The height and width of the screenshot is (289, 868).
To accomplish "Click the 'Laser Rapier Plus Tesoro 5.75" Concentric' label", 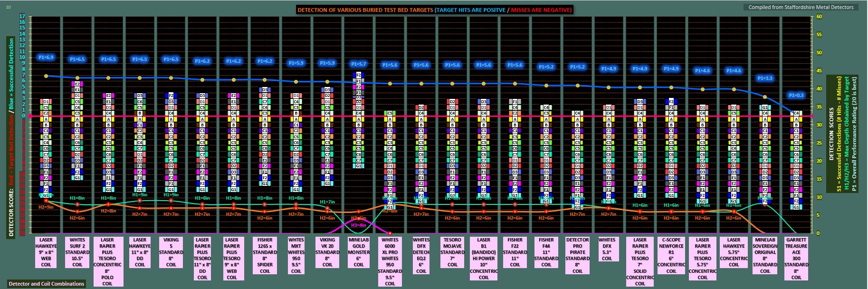I will pos(702,259).
